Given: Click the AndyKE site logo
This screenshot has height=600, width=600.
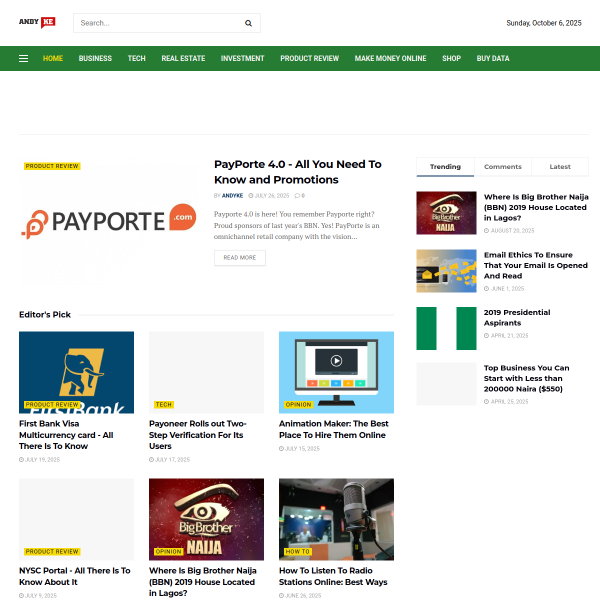Looking at the screenshot, I should coord(37,22).
